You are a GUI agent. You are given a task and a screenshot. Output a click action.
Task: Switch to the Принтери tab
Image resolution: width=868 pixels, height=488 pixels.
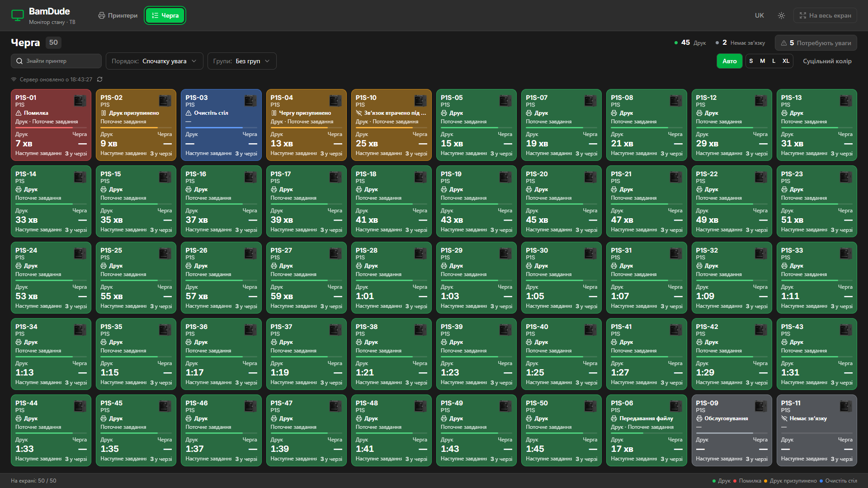[x=118, y=15]
